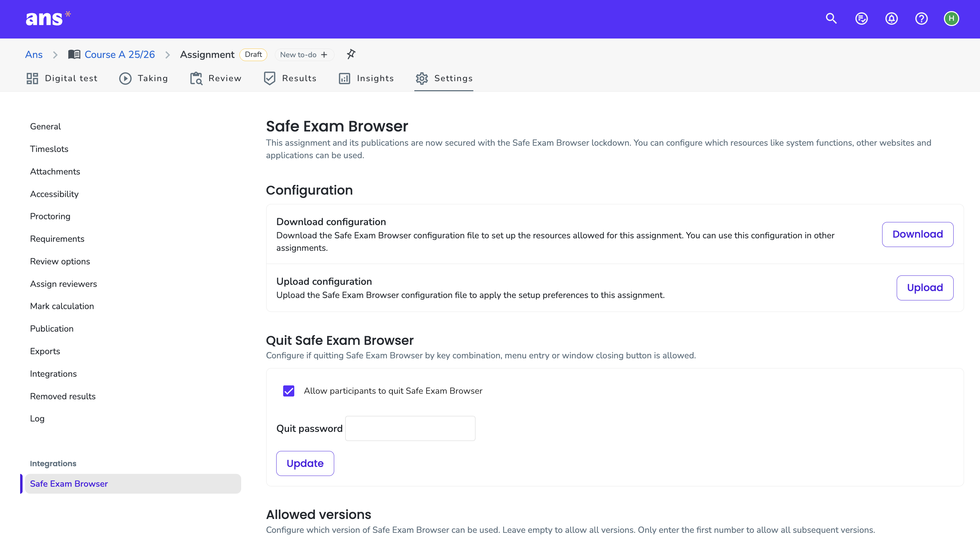980x537 pixels.
Task: Click the Insights chart icon
Action: pos(344,78)
